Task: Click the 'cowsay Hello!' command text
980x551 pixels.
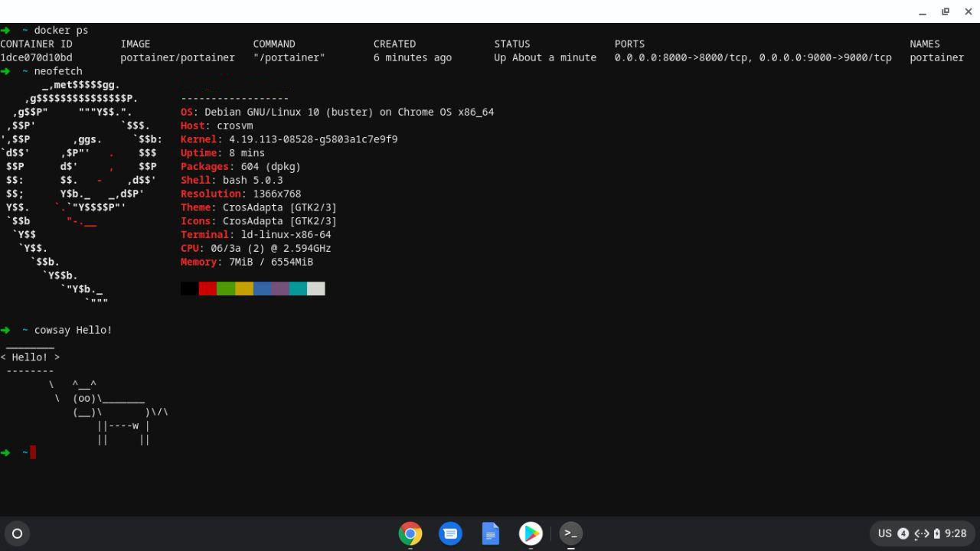Action: point(73,330)
